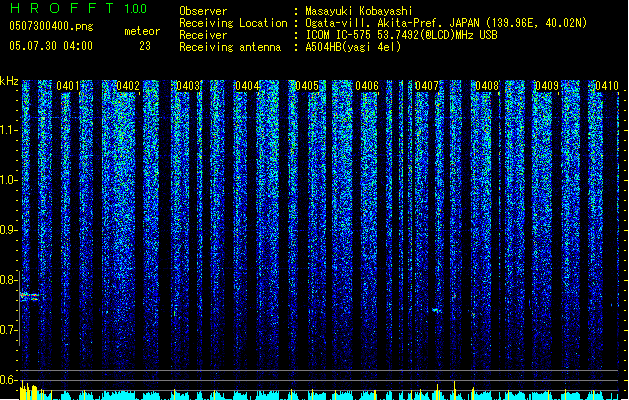
Task: Click the Observer label
Action: click(203, 11)
